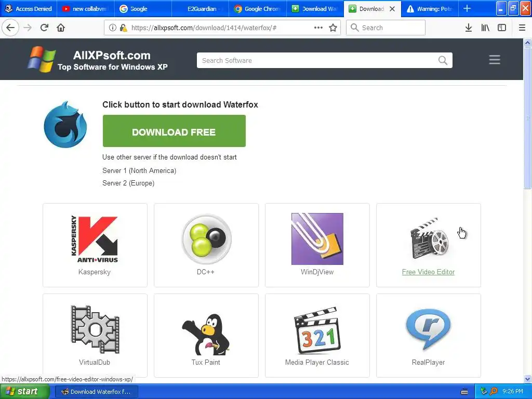
Task: Open the Media Player Classic 321 icon
Action: pyautogui.click(x=317, y=330)
